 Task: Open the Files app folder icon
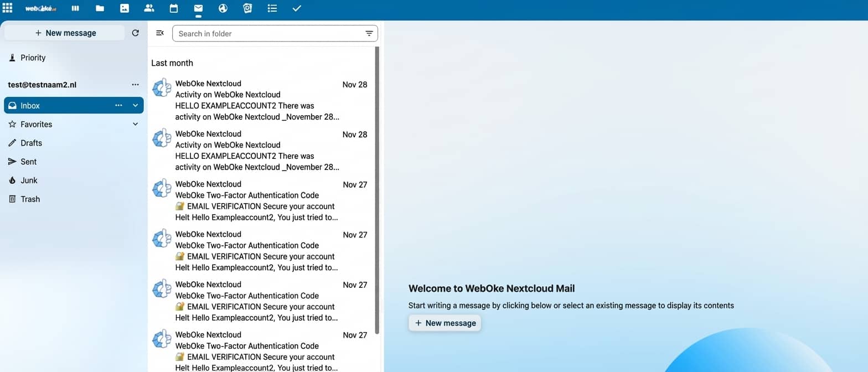(100, 8)
